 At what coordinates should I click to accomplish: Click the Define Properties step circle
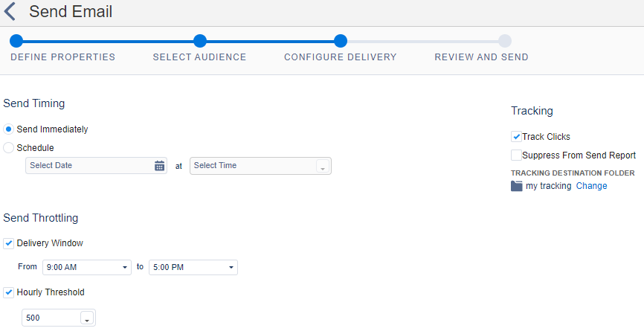[x=16, y=41]
